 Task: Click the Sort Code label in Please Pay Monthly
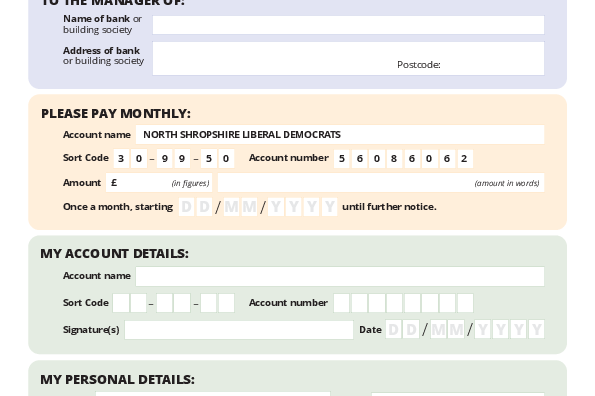(86, 158)
